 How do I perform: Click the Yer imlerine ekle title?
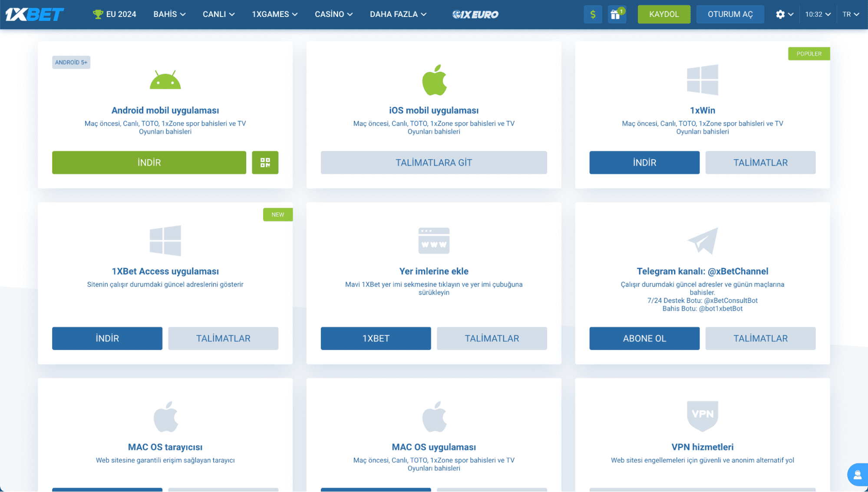point(434,271)
